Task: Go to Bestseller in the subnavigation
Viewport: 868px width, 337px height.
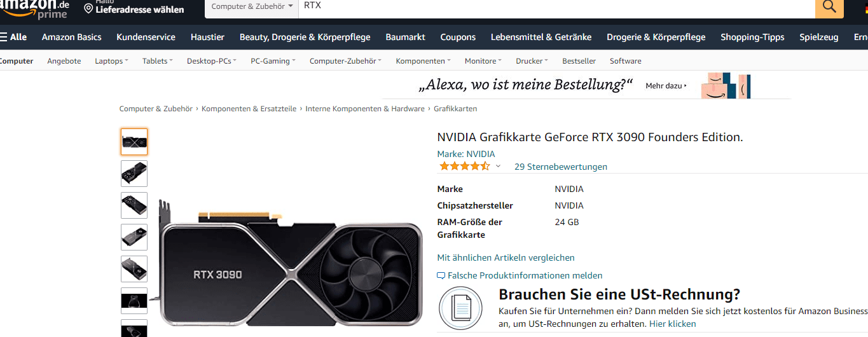Action: point(579,61)
